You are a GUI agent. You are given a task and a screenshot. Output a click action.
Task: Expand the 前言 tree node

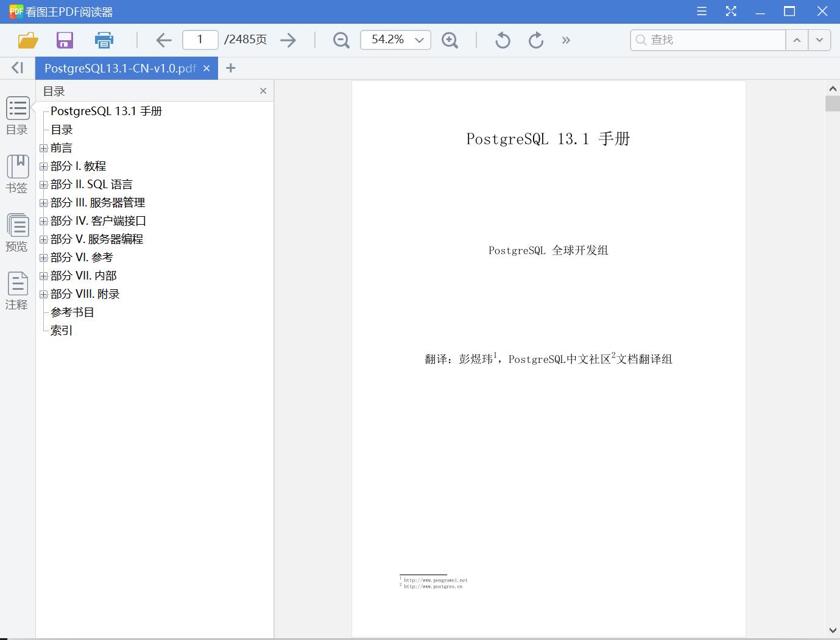pos(43,148)
